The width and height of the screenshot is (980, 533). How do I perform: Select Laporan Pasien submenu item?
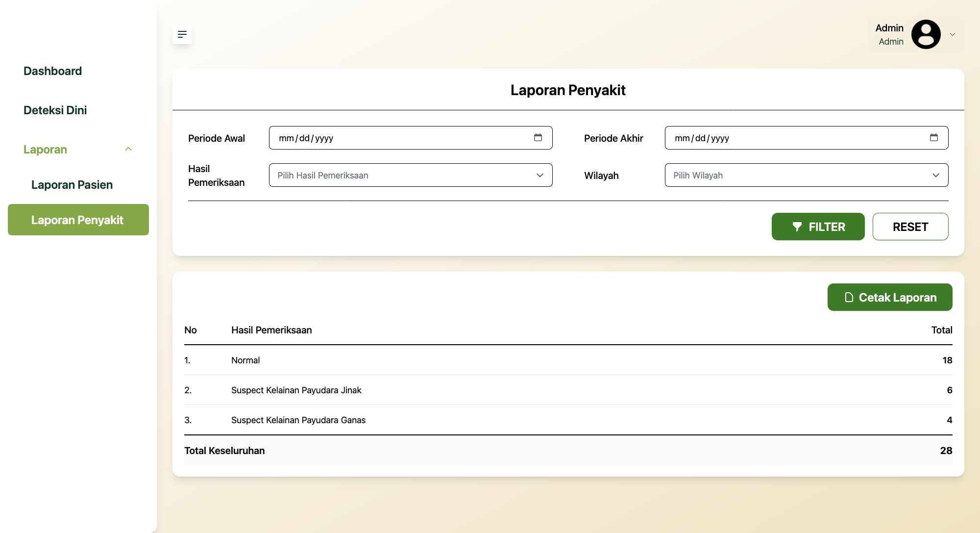(x=72, y=185)
